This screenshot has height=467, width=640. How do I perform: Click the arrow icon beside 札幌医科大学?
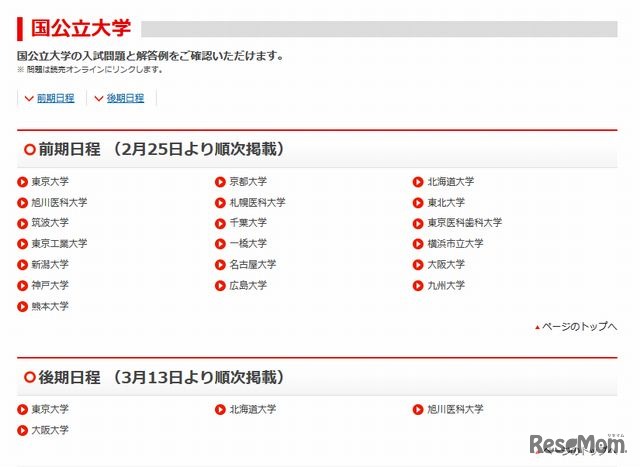(220, 203)
